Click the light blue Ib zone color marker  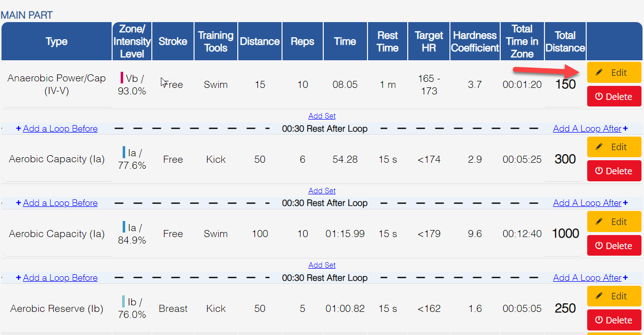[x=124, y=301]
